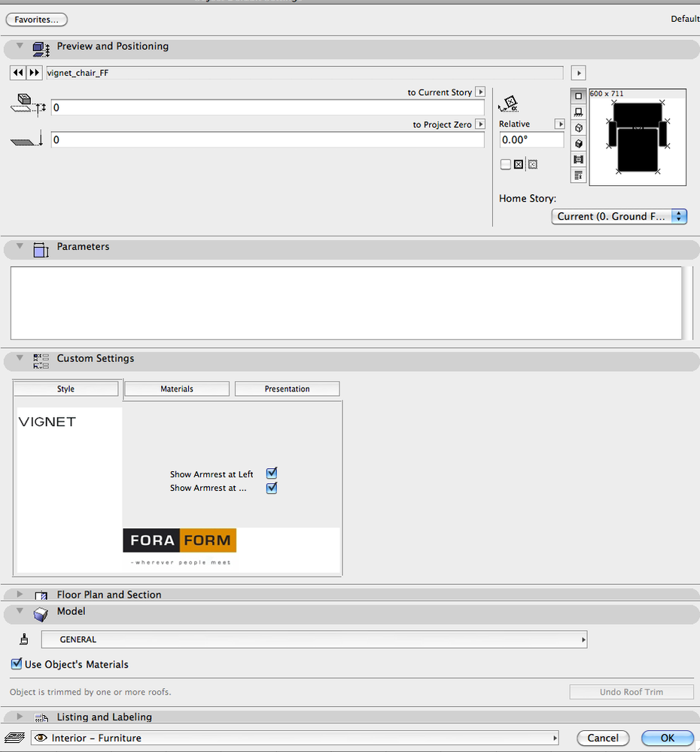Screen dimensions: 700x752
Task: Expand the Floor Plan and Section section
Action: pos(19,594)
